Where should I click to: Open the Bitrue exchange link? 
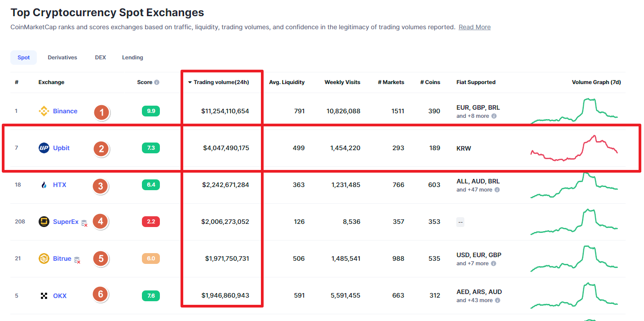tap(62, 259)
